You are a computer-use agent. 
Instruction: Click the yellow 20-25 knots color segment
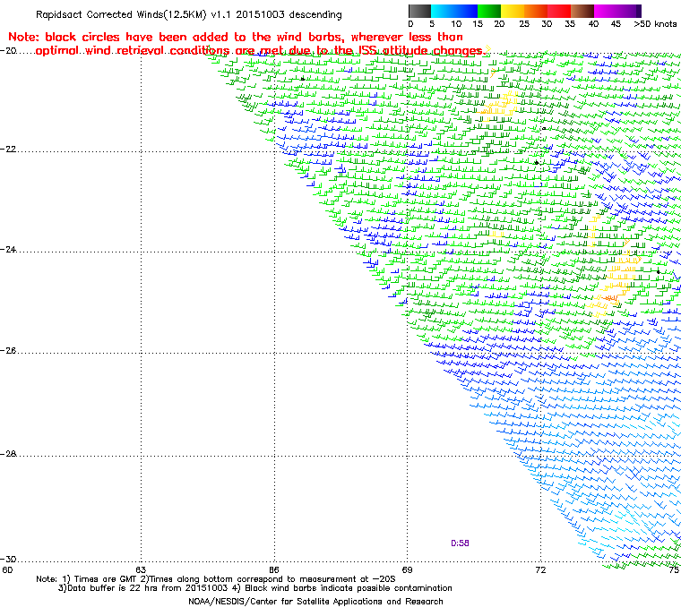[513, 11]
